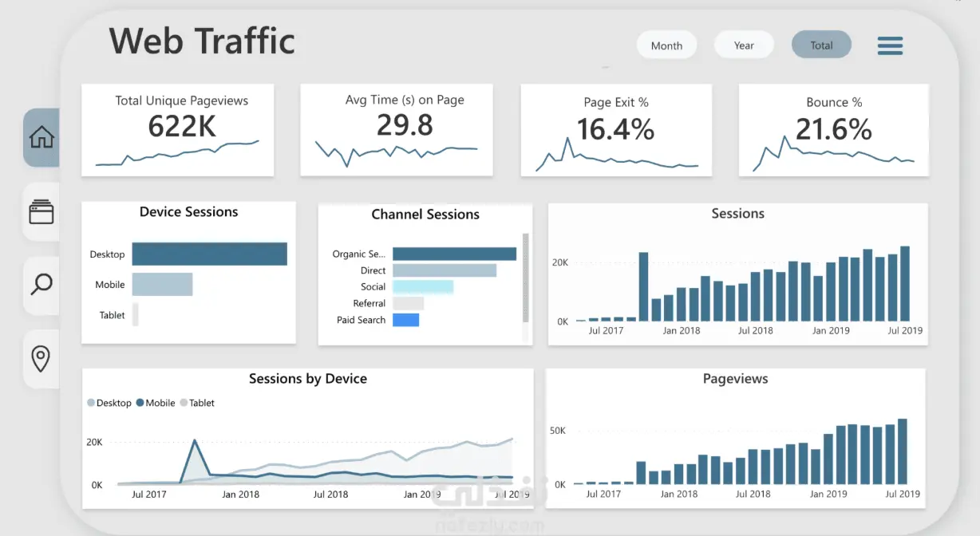The width and height of the screenshot is (980, 536).
Task: Click the Bounce % card
Action: click(834, 130)
